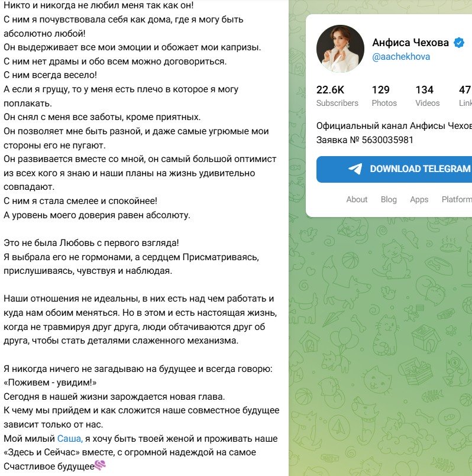Open the About footer link
The image size is (472, 476).
tap(357, 199)
